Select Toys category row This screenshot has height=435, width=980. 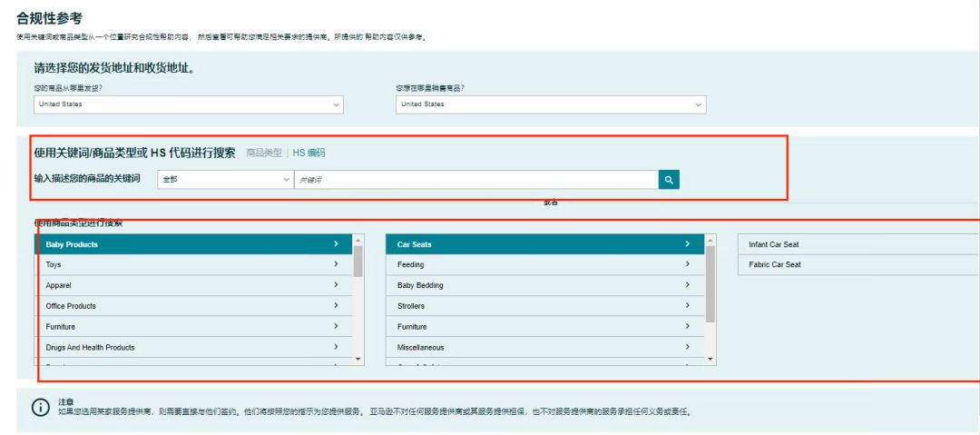[x=193, y=265]
